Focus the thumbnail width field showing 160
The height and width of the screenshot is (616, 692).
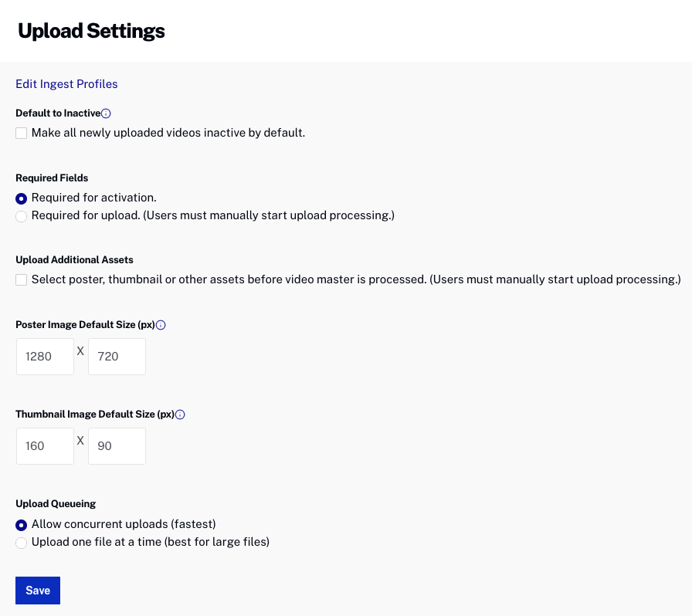45,446
